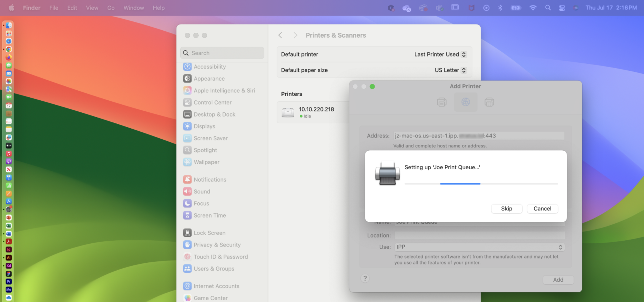Click Cancel in the printer setup dialog
The width and height of the screenshot is (644, 302).
(542, 209)
